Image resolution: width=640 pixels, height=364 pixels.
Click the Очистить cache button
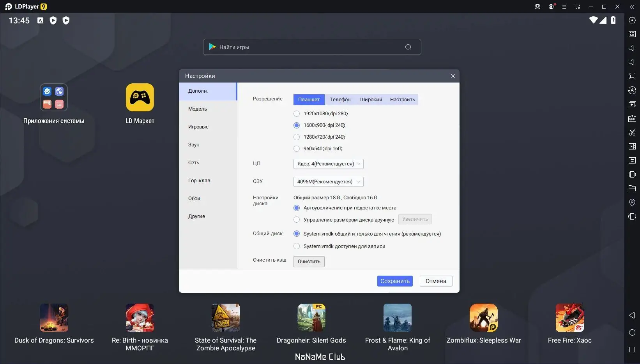pos(309,262)
